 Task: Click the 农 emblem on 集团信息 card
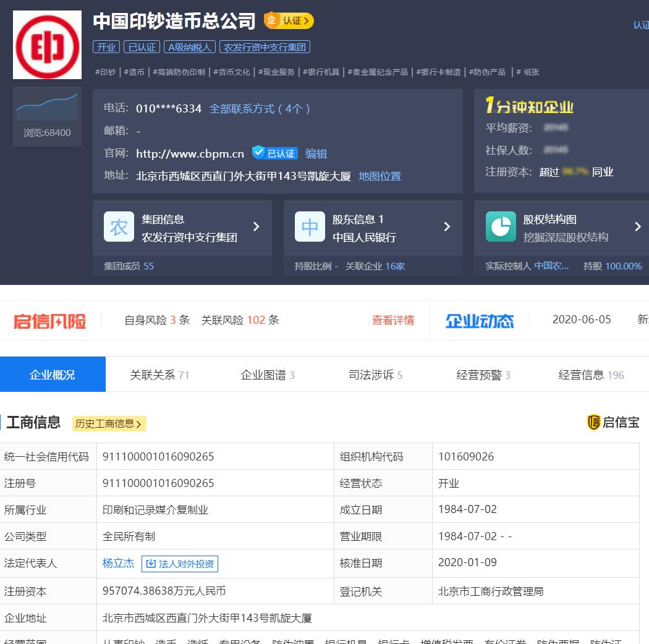tap(119, 227)
